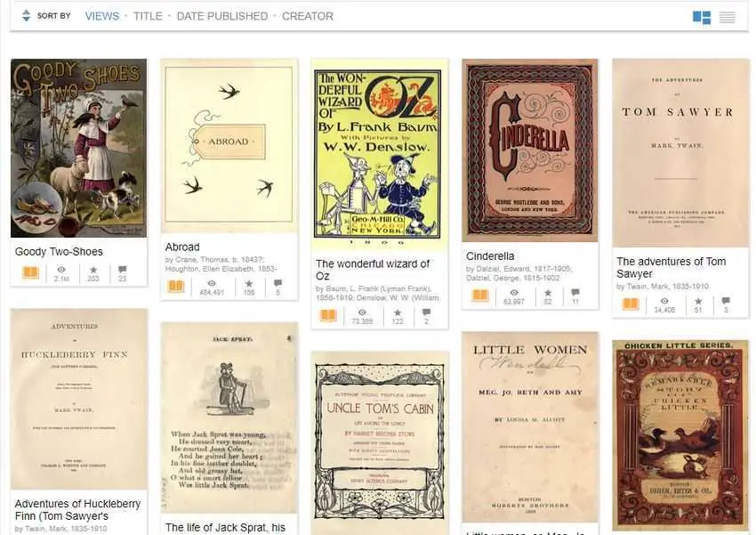Click the views eye icon on Cinderella card
This screenshot has height=535, width=756.
514,292
